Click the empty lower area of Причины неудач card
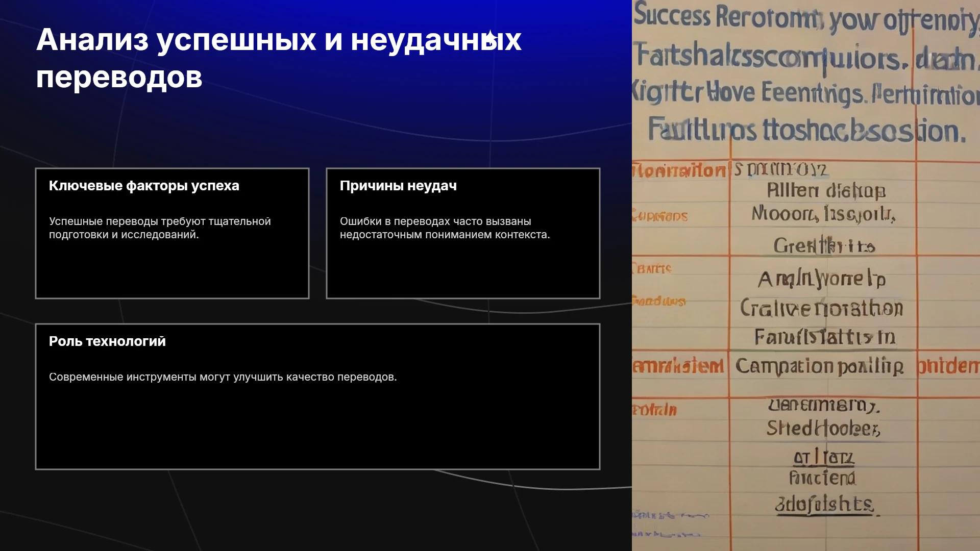 463,270
